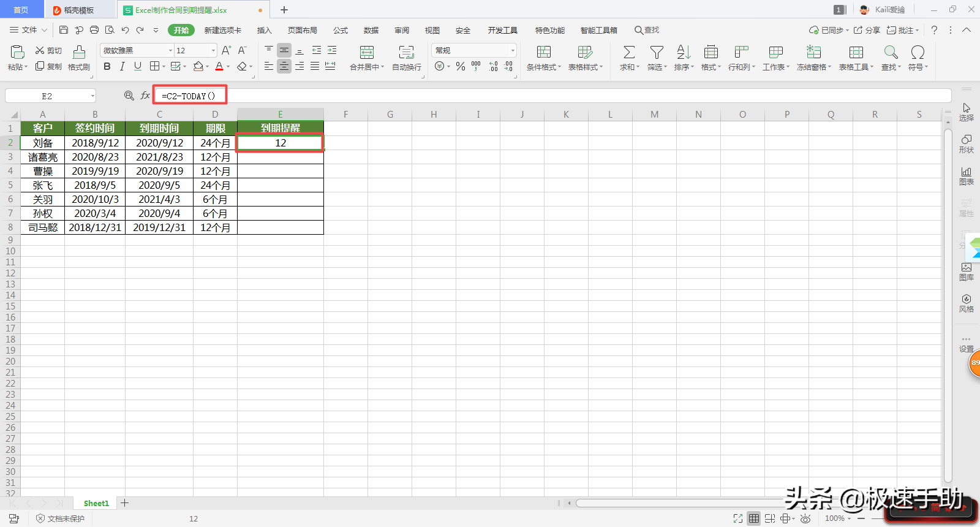
Task: Open the Insert (插入) ribbon tab
Action: click(264, 30)
